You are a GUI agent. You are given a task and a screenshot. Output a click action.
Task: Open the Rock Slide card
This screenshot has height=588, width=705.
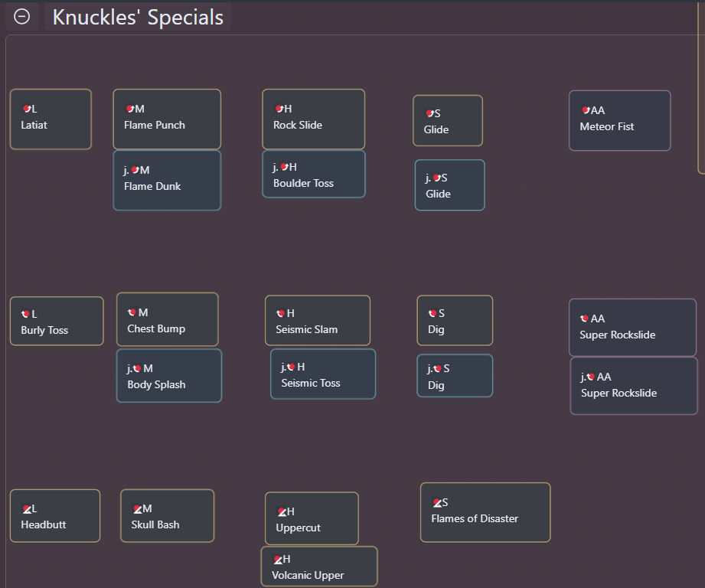point(313,119)
